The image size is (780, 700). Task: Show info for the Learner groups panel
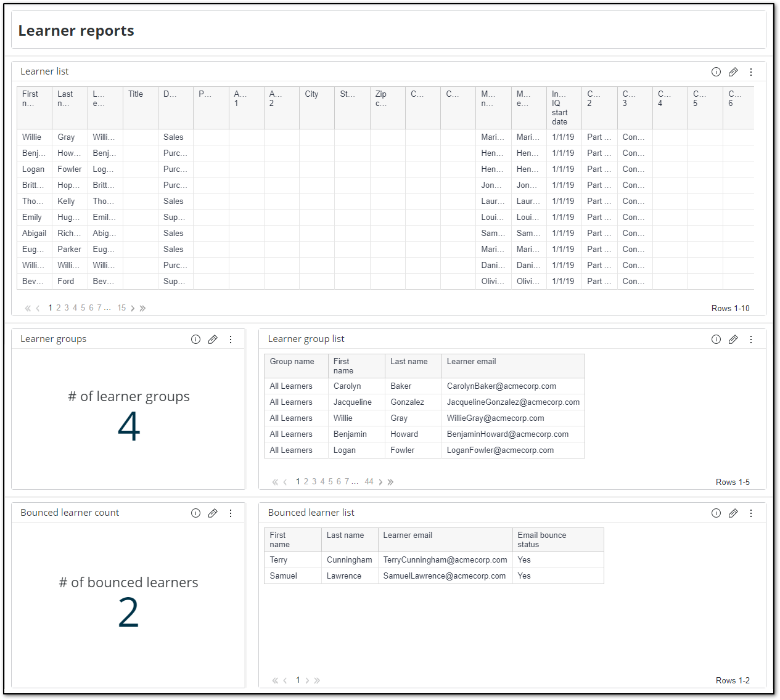click(x=195, y=339)
